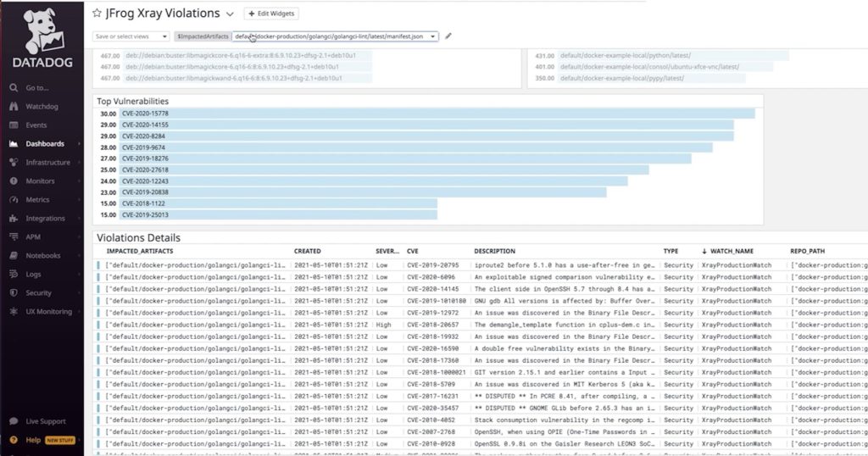
Task: Click libmagickwand-6.q16-6 component row
Action: (236, 78)
